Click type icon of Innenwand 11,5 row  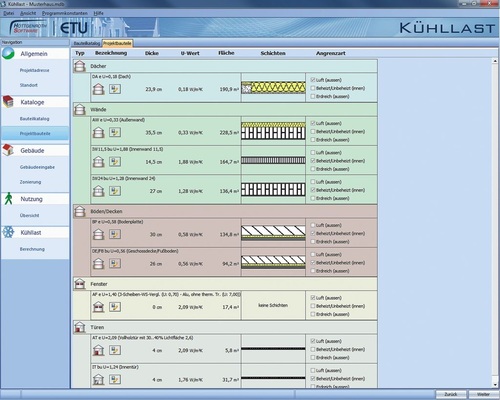coord(98,162)
